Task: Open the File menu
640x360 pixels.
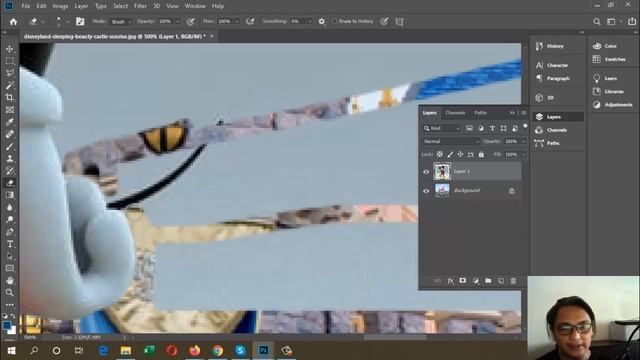Action: pyautogui.click(x=26, y=6)
